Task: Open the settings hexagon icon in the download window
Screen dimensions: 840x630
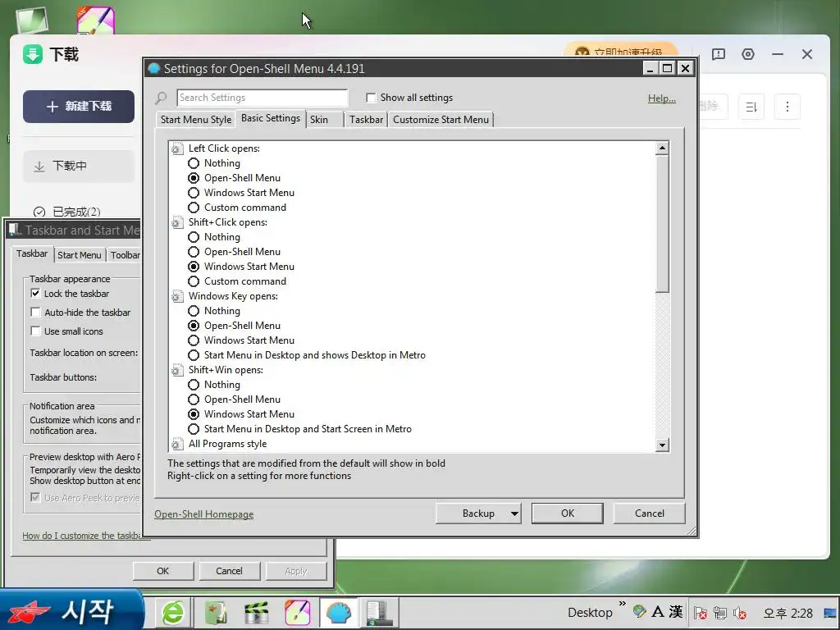Action: pyautogui.click(x=748, y=54)
